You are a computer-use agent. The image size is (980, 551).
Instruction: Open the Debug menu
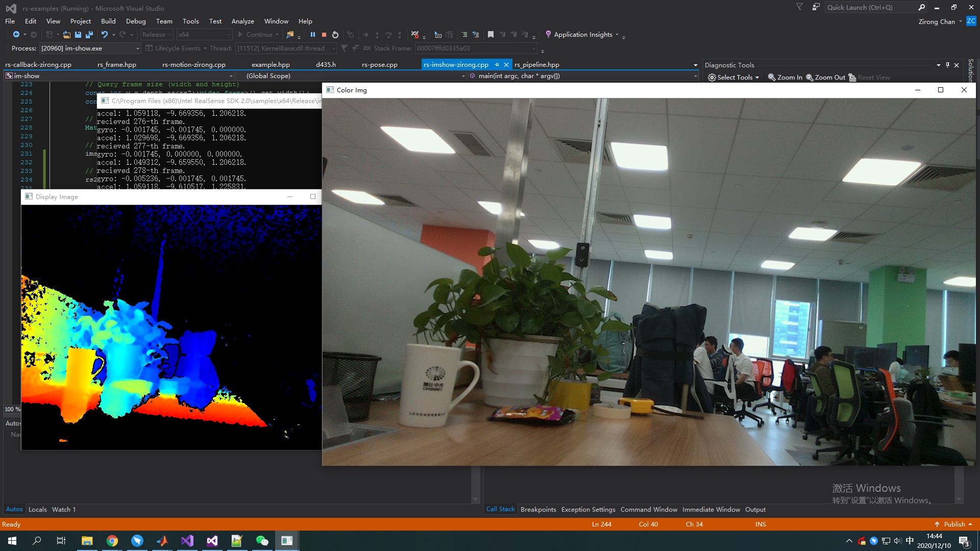click(136, 21)
